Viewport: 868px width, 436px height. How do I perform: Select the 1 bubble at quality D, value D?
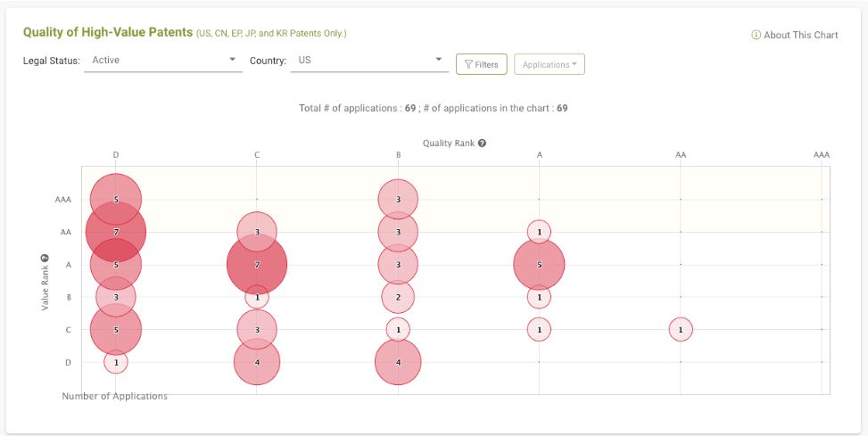(x=116, y=362)
